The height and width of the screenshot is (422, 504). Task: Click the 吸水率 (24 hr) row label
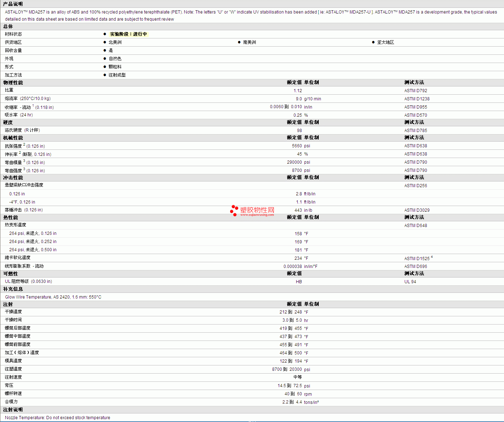[x=19, y=115]
